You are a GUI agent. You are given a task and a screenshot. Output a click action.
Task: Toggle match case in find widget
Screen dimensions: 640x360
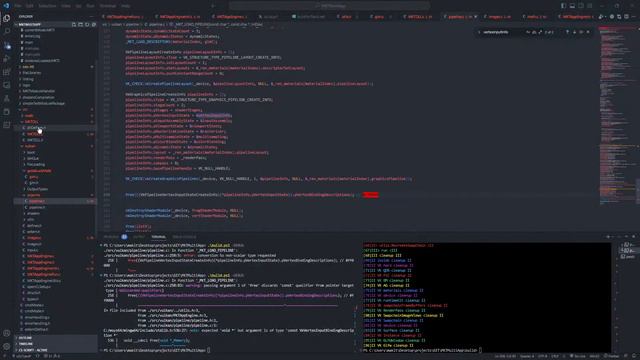(x=528, y=32)
